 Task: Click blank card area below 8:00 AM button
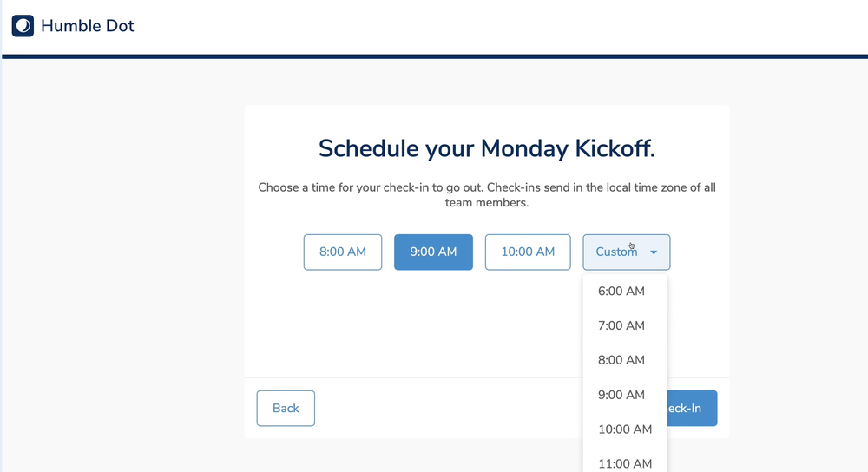(343, 321)
